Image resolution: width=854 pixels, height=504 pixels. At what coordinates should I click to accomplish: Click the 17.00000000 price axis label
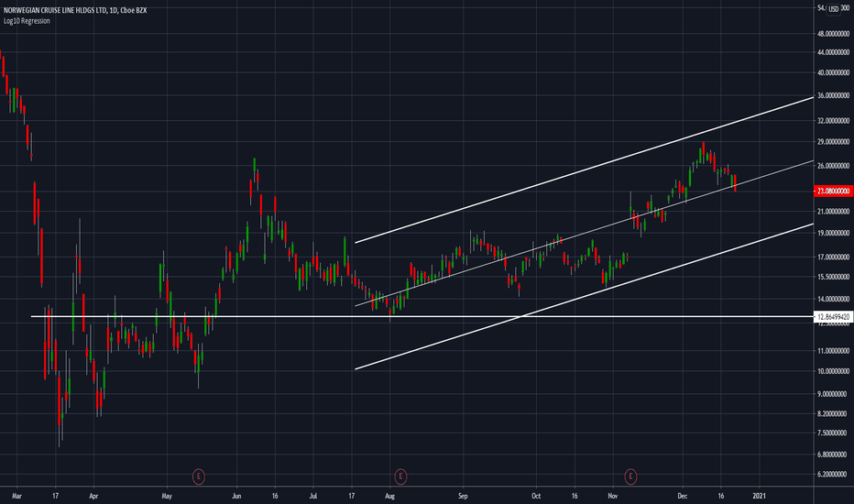coord(833,257)
